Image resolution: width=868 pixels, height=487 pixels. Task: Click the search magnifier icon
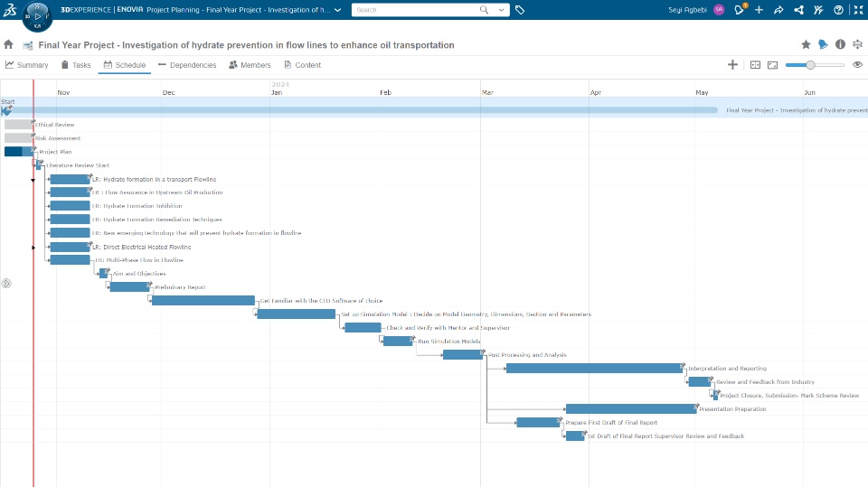(x=484, y=10)
